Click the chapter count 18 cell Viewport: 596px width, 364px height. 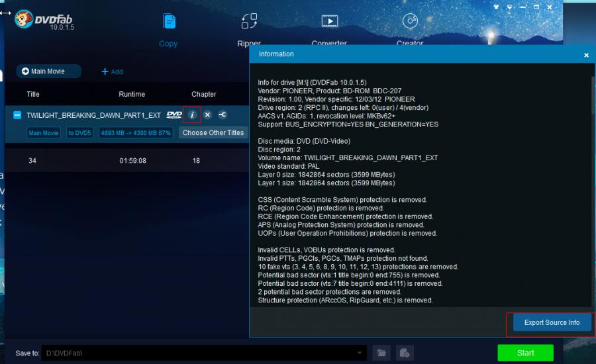pyautogui.click(x=196, y=161)
